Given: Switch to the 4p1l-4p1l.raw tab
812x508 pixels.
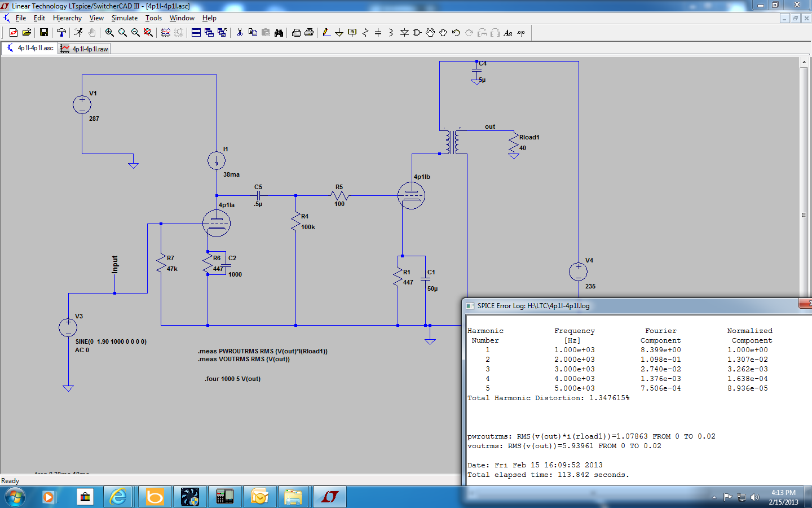Looking at the screenshot, I should point(85,49).
